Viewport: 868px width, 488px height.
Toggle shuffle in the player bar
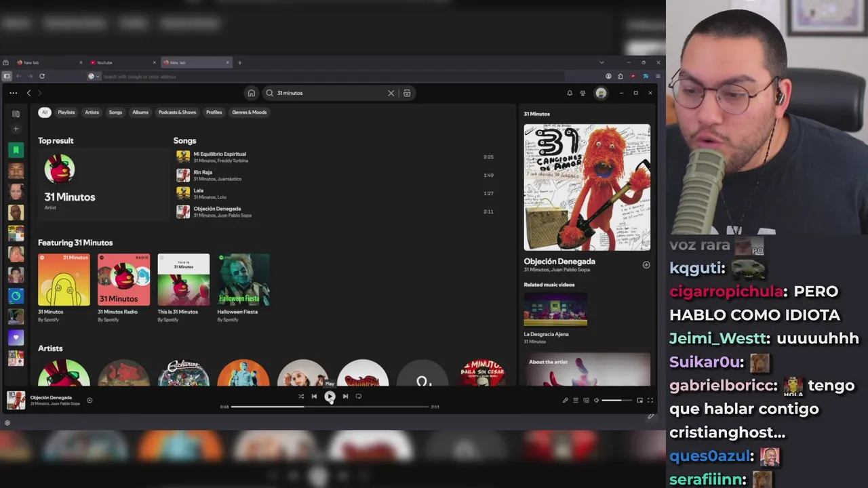point(301,396)
